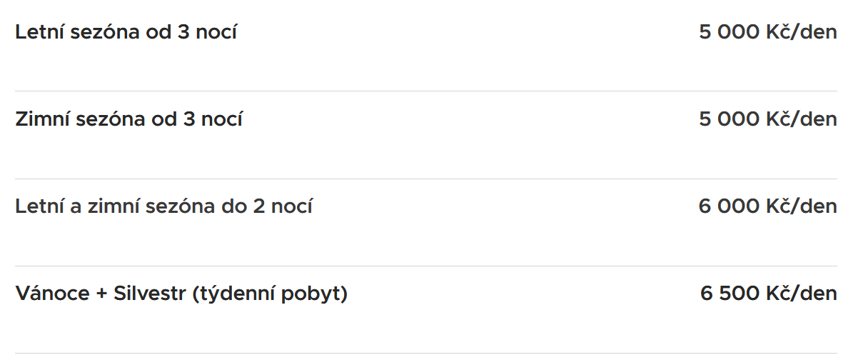Select the 6 000 Kč/den price
868x360 pixels.
coord(768,206)
